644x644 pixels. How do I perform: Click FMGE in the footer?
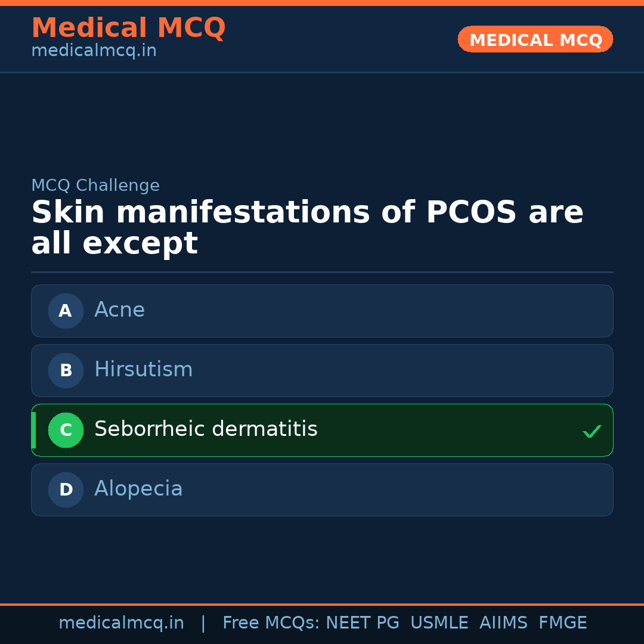562,623
